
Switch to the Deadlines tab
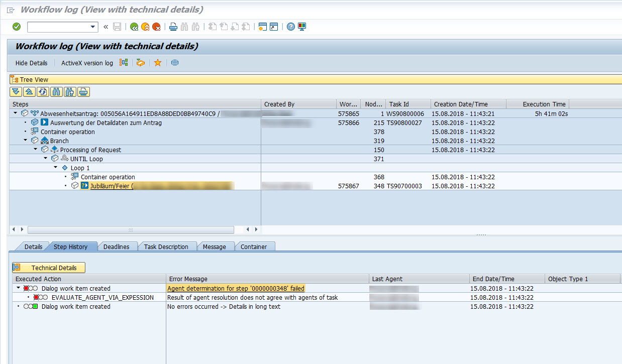click(116, 247)
